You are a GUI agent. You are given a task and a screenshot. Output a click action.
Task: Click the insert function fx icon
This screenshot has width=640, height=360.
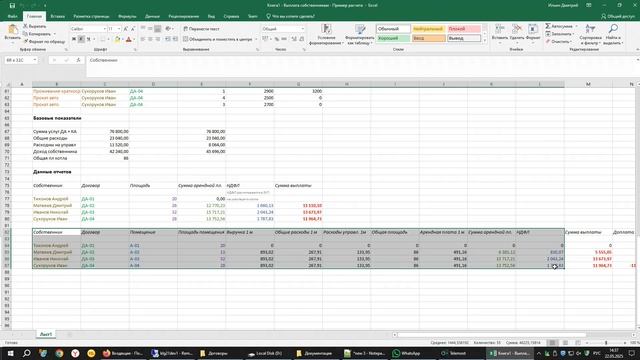(x=78, y=60)
